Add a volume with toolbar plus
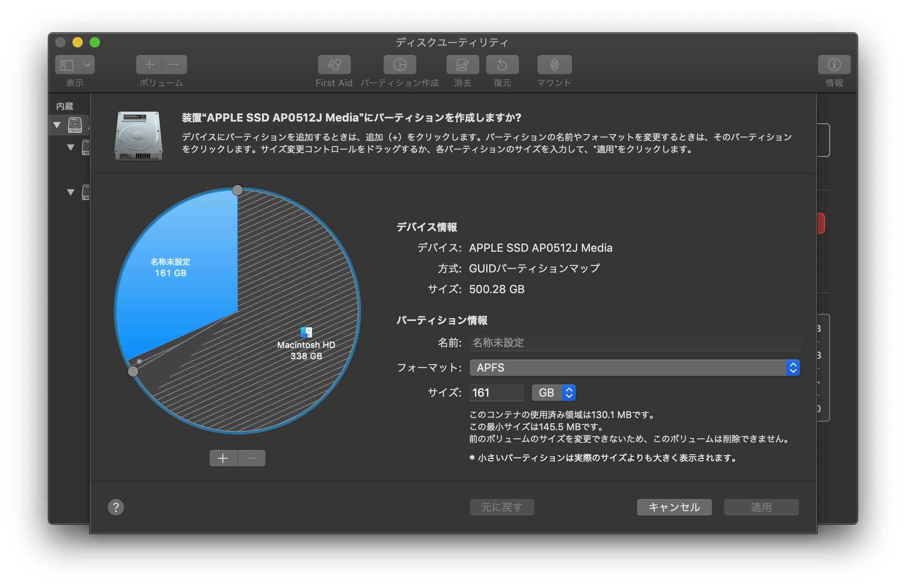Image resolution: width=906 pixels, height=588 pixels. pyautogui.click(x=149, y=65)
